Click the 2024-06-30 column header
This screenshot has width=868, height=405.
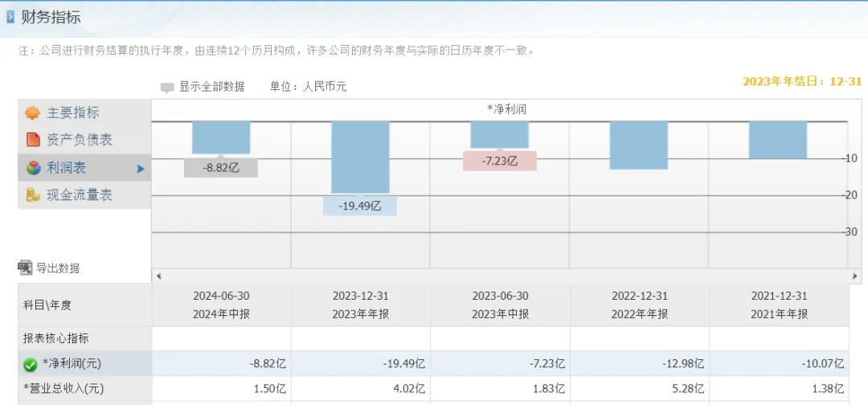coord(222,305)
